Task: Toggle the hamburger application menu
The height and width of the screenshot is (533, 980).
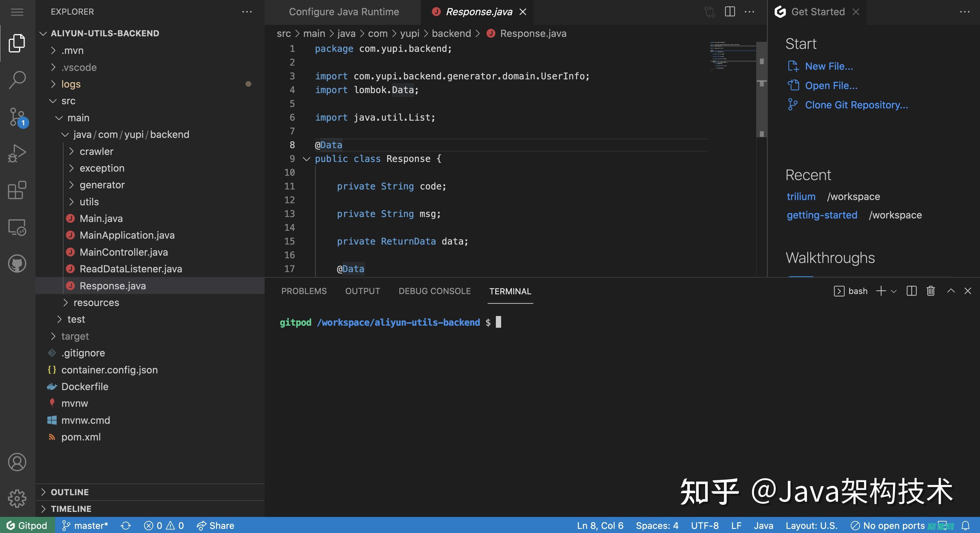Action: (x=17, y=12)
